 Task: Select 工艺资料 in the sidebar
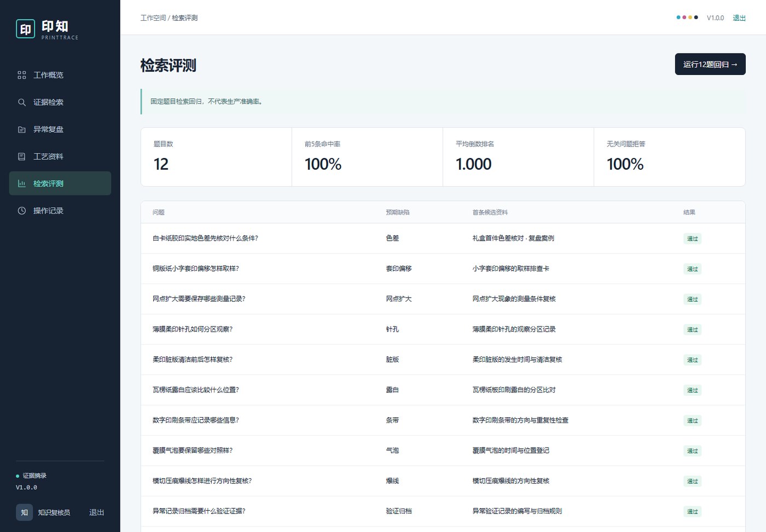[x=60, y=157]
